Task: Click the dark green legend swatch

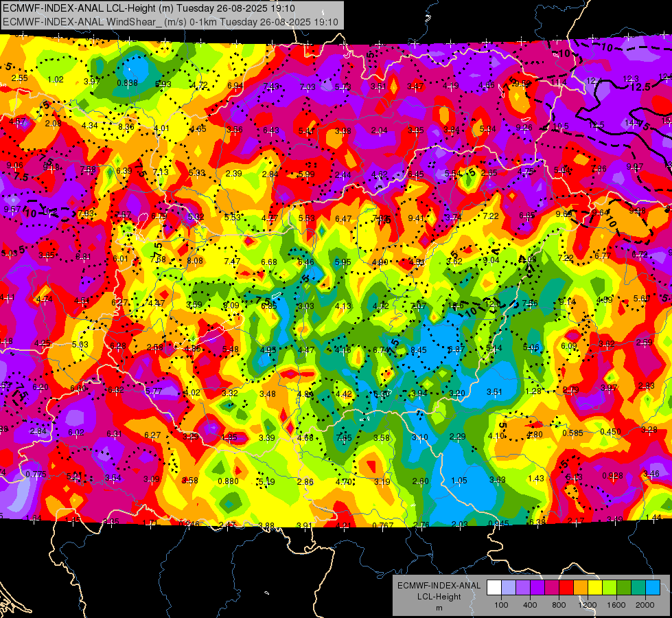Action: [624, 588]
